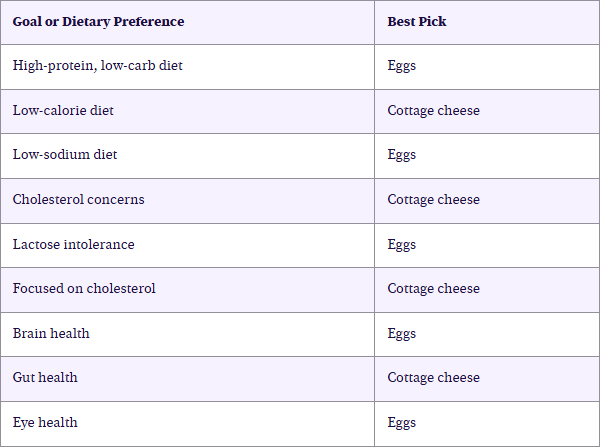The height and width of the screenshot is (447, 600).
Task: Select Cottage cheese in the cholesterol concerns row
Action: click(x=434, y=199)
